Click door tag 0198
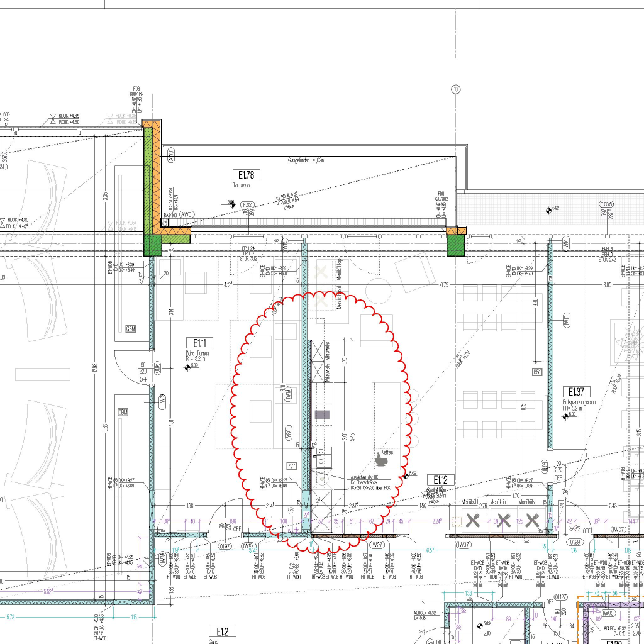Image resolution: width=644 pixels, height=644 pixels. click(x=545, y=467)
